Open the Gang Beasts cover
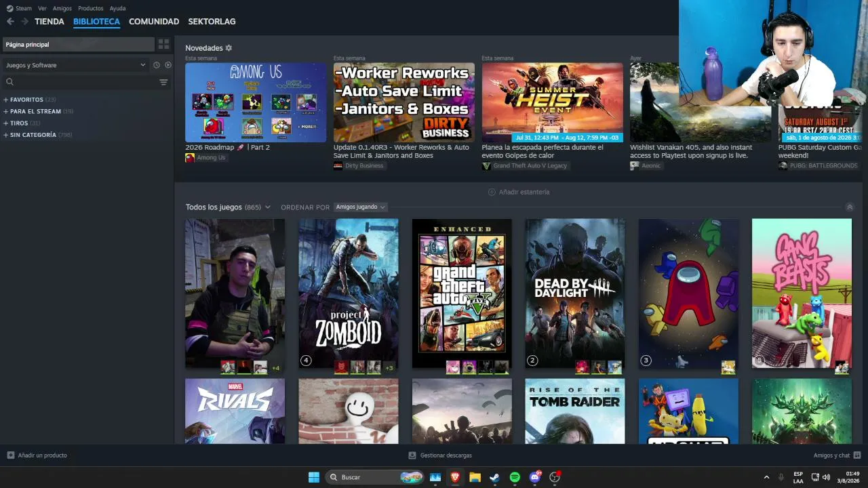The width and height of the screenshot is (868, 488). 802,293
